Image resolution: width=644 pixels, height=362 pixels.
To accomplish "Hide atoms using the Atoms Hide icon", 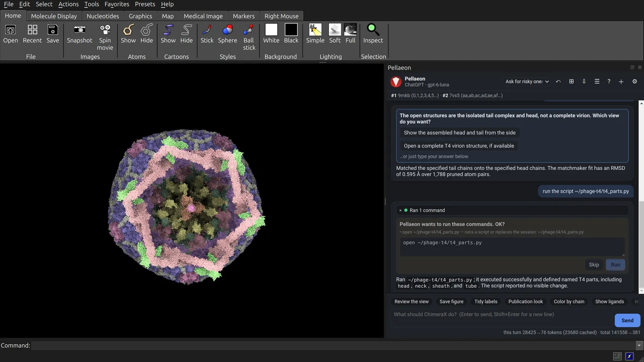I will pos(147,34).
